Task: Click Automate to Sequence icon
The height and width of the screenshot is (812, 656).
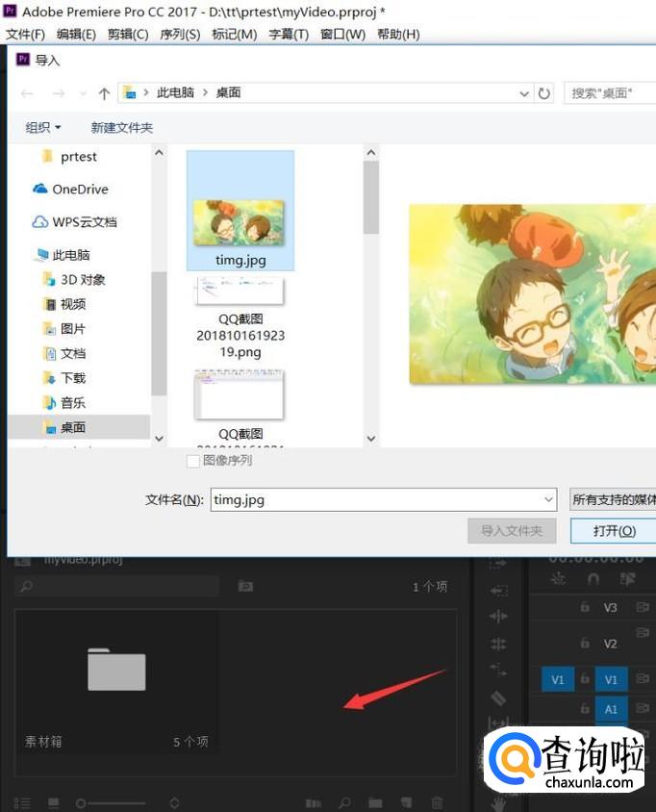Action: 314,803
